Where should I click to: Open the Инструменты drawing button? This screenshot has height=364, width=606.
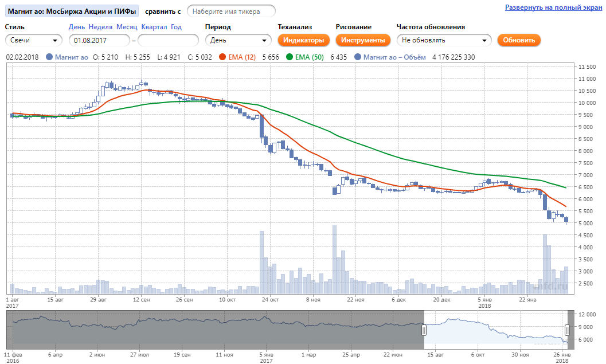(363, 40)
